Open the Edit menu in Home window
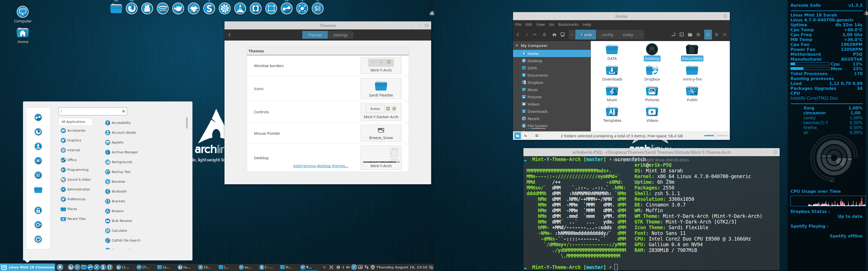868x271 pixels. (529, 25)
